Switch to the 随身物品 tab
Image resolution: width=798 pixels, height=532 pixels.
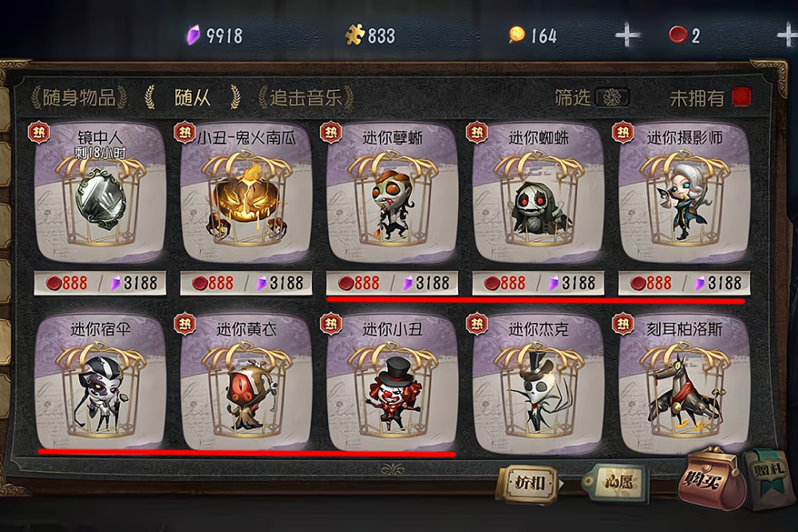pos(79,97)
